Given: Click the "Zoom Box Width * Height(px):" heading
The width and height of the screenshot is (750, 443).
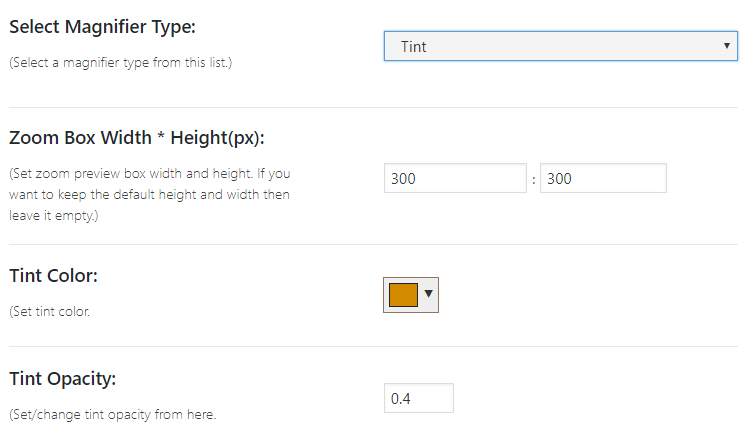Looking at the screenshot, I should pos(136,138).
